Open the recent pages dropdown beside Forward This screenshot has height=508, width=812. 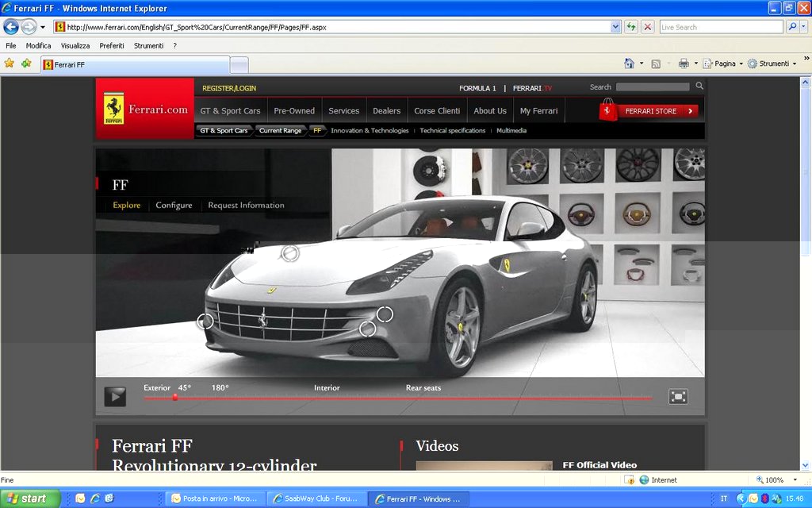click(x=43, y=27)
